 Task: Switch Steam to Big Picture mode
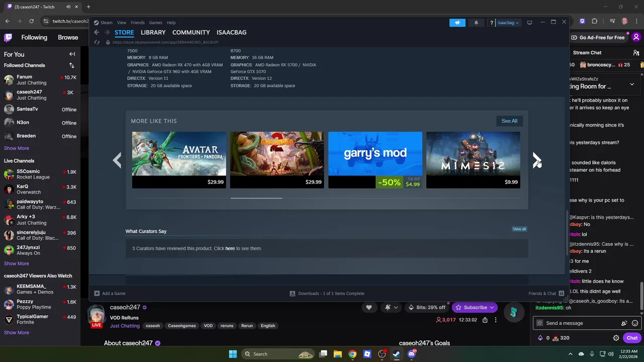(x=529, y=23)
